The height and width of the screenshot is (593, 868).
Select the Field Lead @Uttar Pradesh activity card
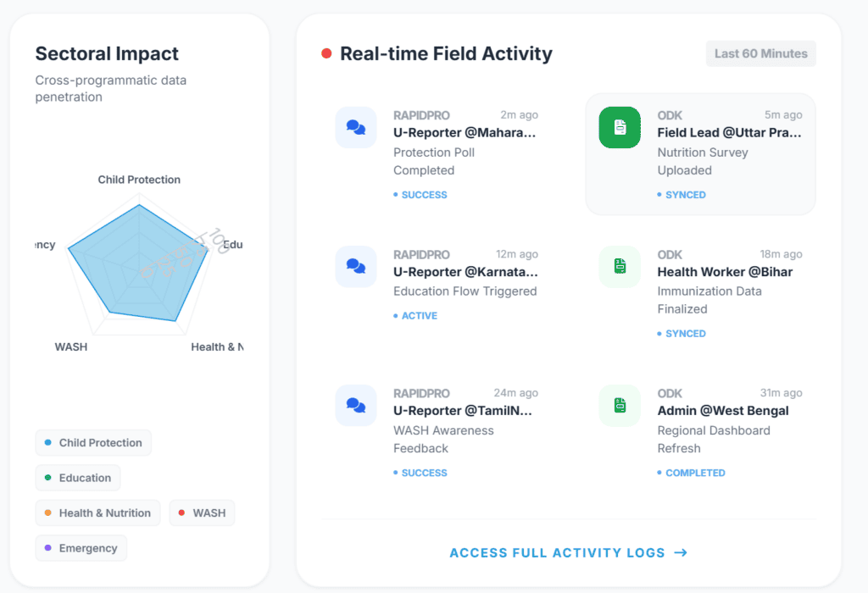[700, 153]
